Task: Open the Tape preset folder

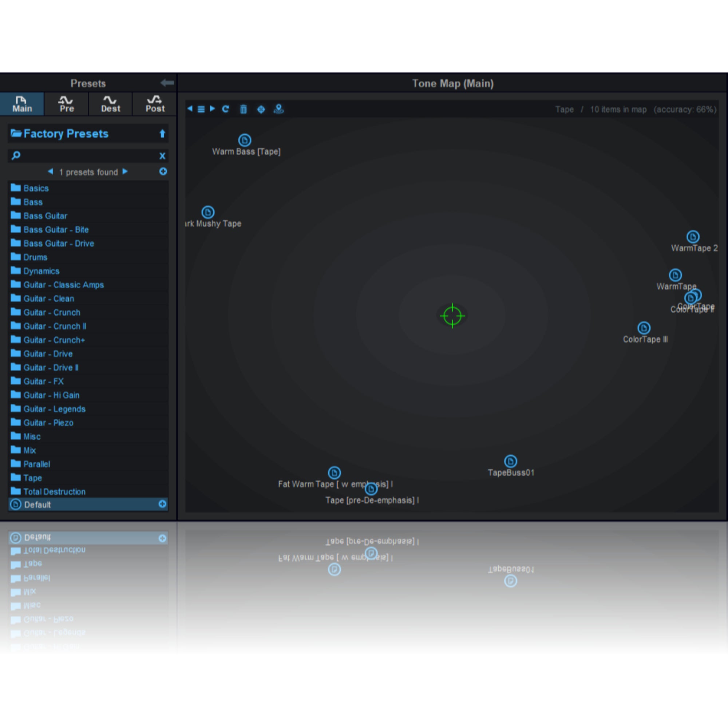Action: [x=88, y=478]
